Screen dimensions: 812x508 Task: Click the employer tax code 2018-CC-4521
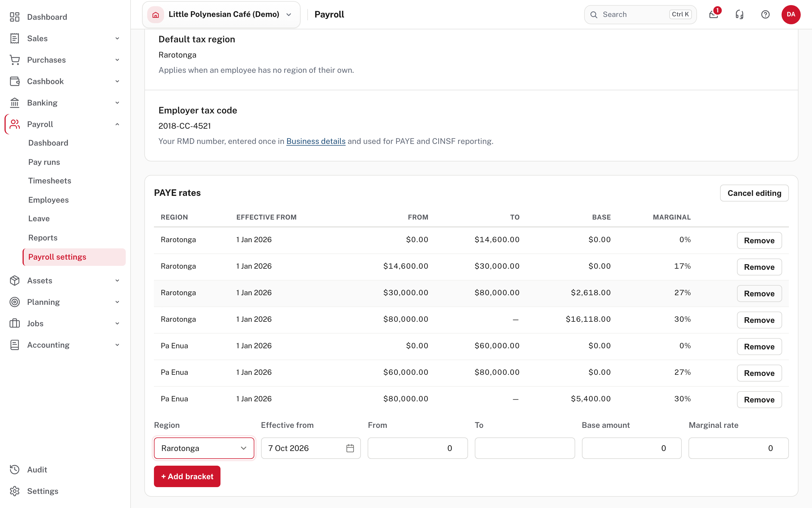185,126
